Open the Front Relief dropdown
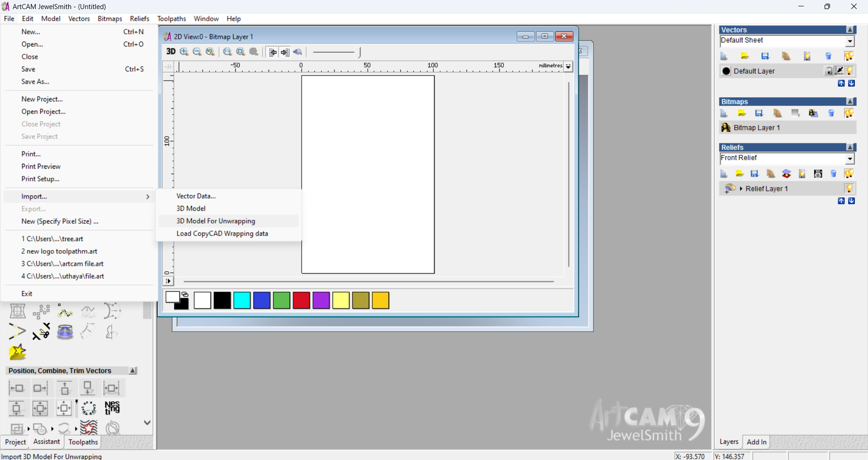Image resolution: width=868 pixels, height=460 pixels. click(850, 159)
